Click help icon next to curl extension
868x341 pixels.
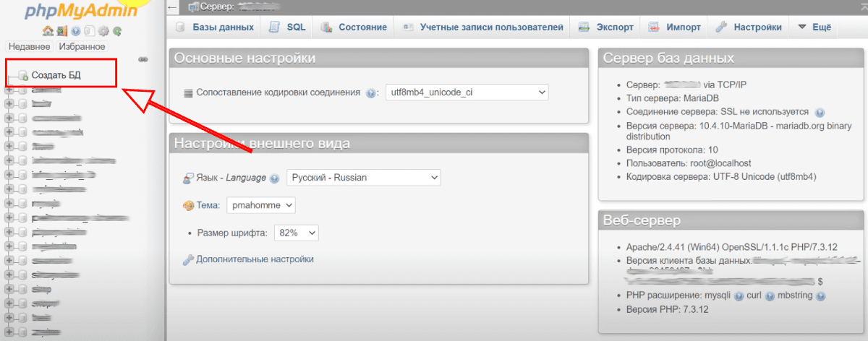tap(770, 295)
